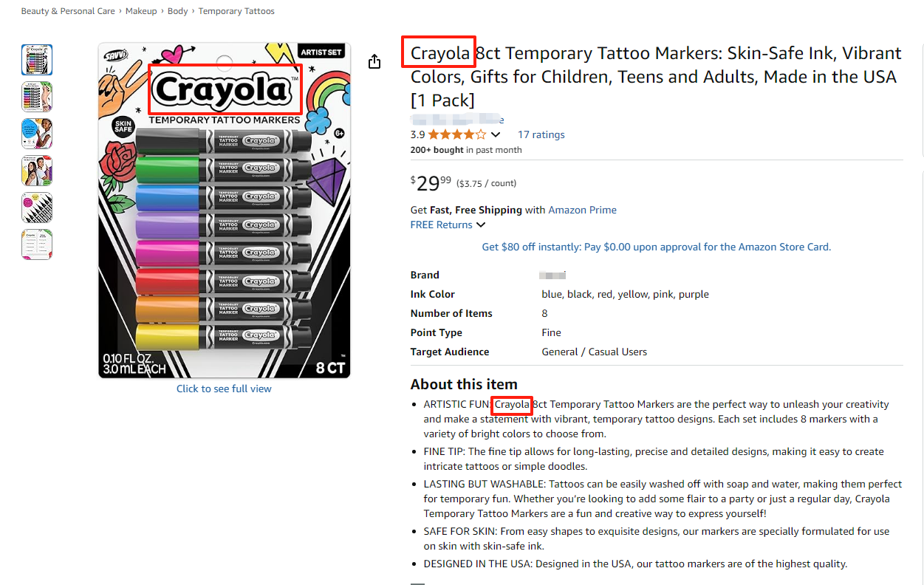Go to Beauty & Personal Care breadcrumb

[68, 11]
